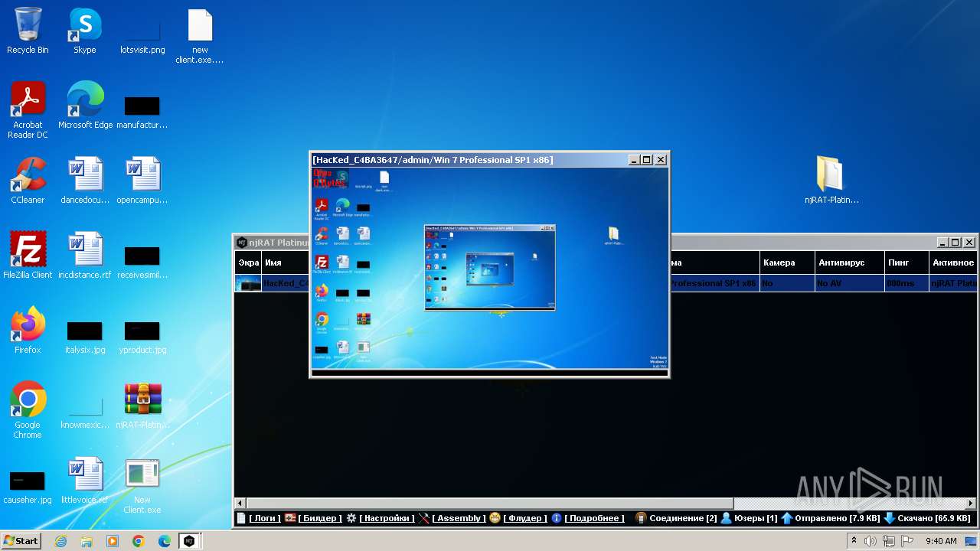Select the njRAT-Platin WinRAR archive icon
Image resolution: width=980 pixels, height=551 pixels.
142,406
